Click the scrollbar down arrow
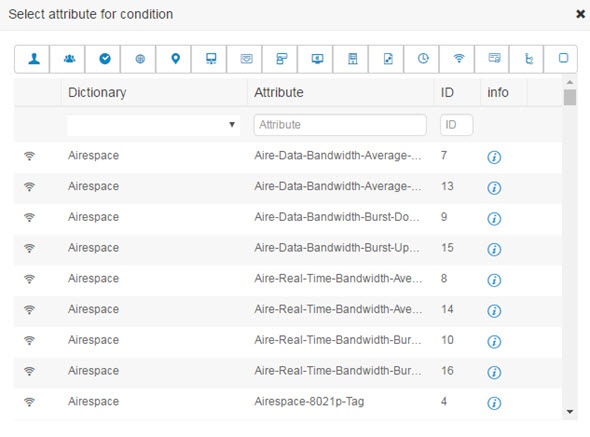 (x=570, y=412)
